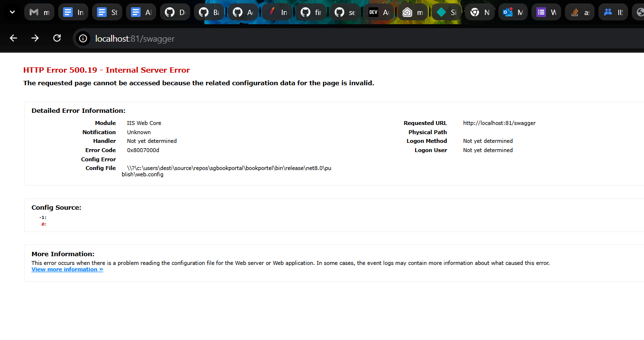Click the invalid configuration data message
The image size is (644, 340).
tap(199, 83)
